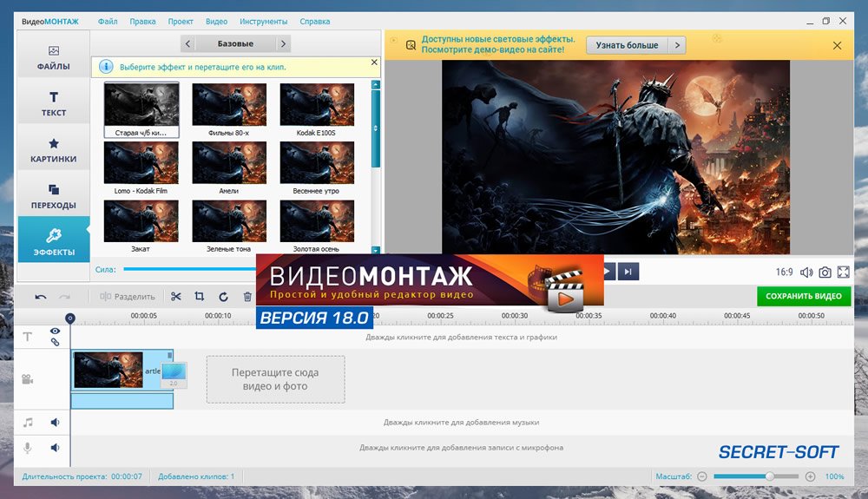Select the crop tool icon
Screen dimensions: 868x499
[x=200, y=297]
